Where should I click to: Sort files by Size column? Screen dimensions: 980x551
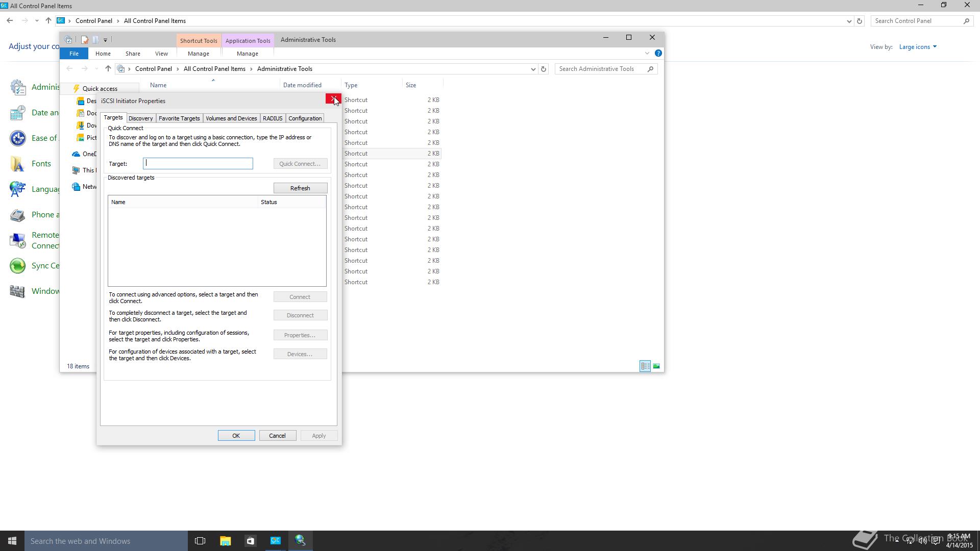point(423,85)
